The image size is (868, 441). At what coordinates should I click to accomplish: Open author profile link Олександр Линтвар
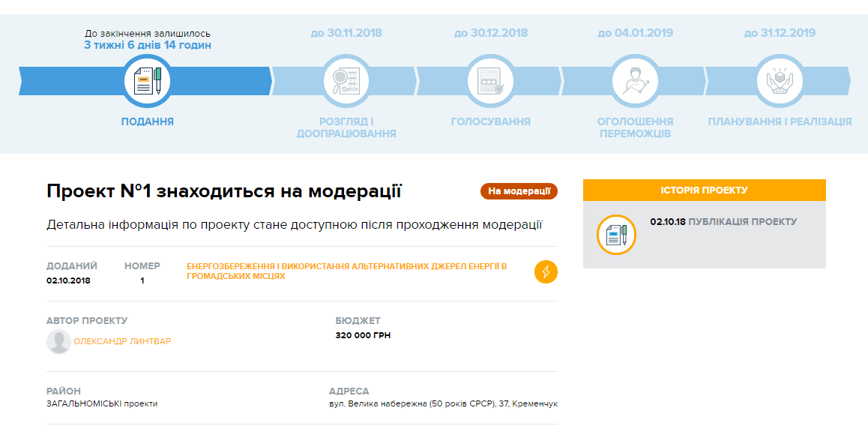pyautogui.click(x=122, y=342)
